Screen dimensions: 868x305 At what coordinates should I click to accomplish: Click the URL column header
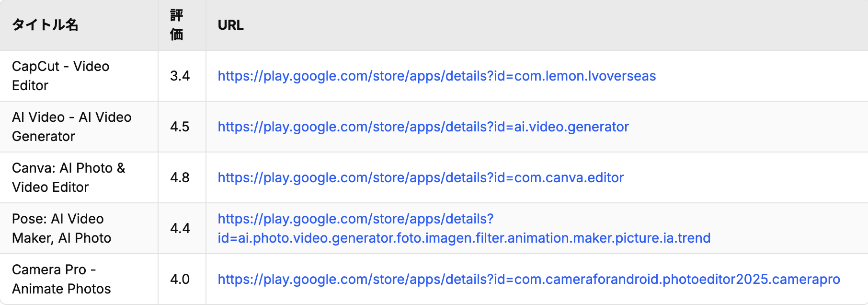230,25
